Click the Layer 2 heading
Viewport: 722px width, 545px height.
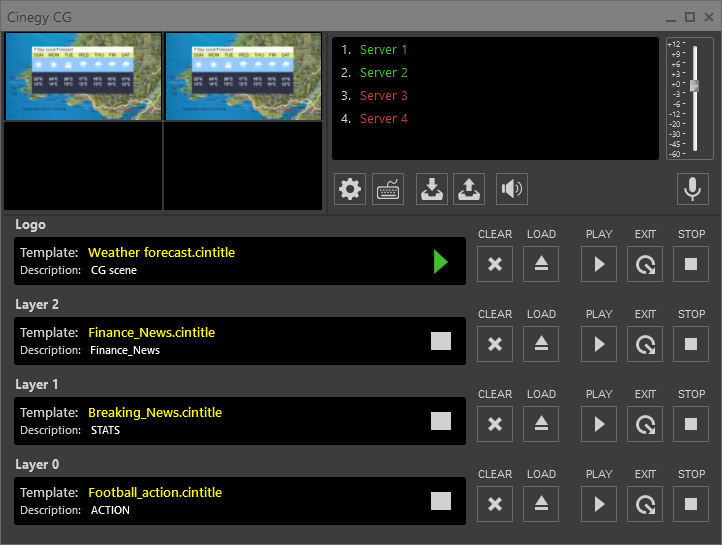37,305
